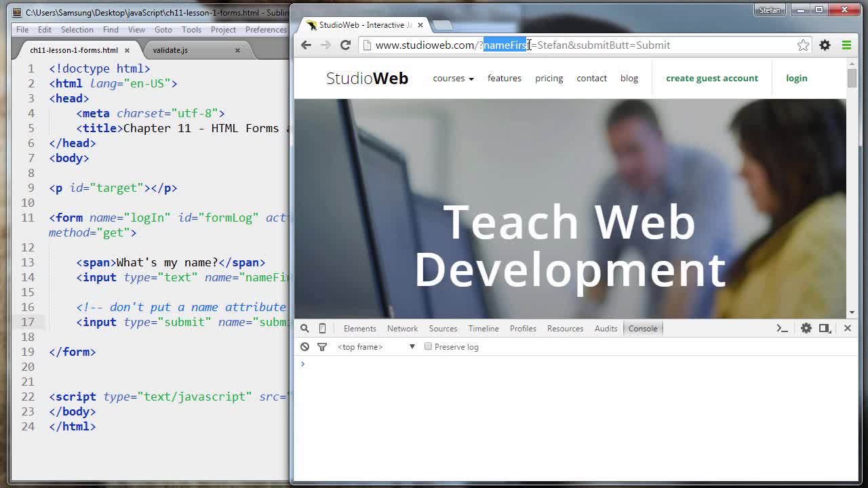Switch to the Audits tab in DevTools
Image resolution: width=868 pixels, height=488 pixels.
[606, 328]
